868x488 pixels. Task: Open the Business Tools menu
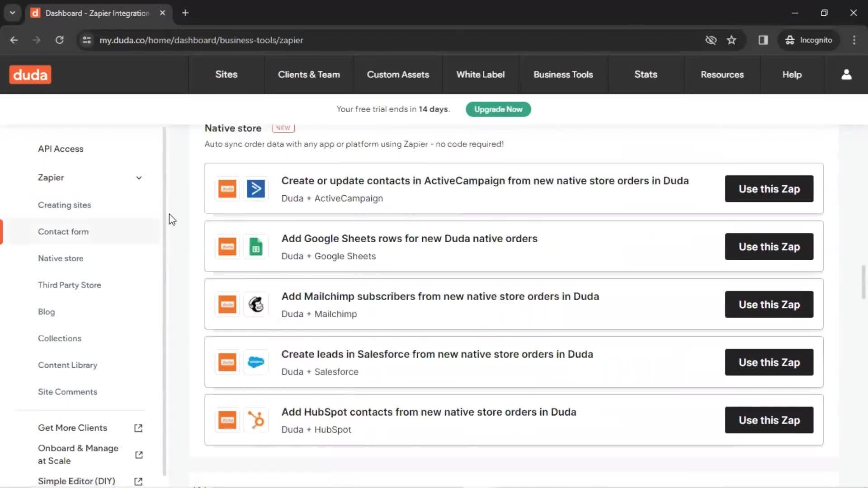click(563, 75)
